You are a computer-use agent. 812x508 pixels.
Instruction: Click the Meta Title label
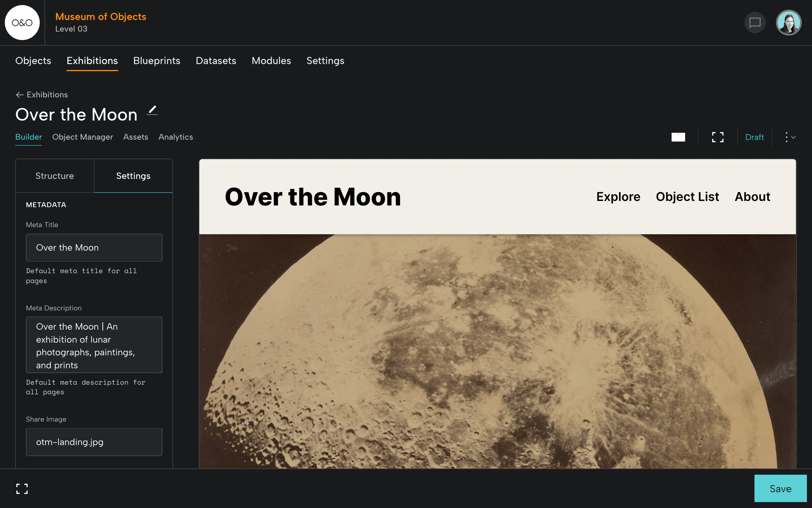(x=42, y=225)
